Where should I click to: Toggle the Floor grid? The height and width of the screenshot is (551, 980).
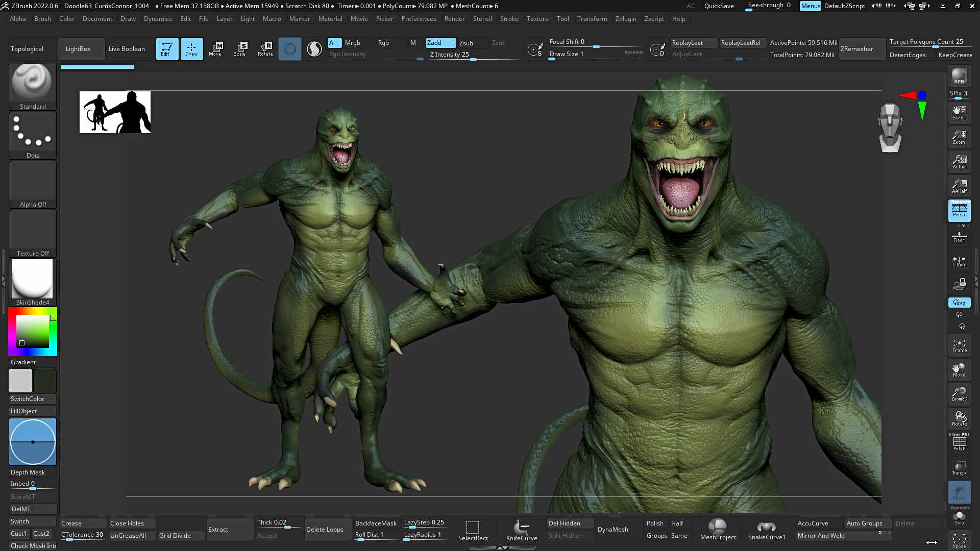click(x=959, y=236)
